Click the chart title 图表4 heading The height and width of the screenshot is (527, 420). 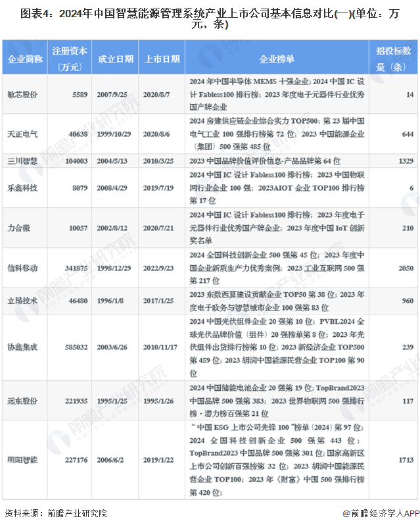(x=210, y=19)
